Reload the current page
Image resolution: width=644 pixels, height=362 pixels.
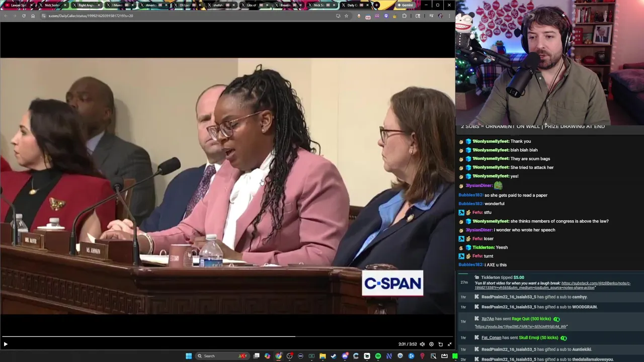click(x=24, y=16)
